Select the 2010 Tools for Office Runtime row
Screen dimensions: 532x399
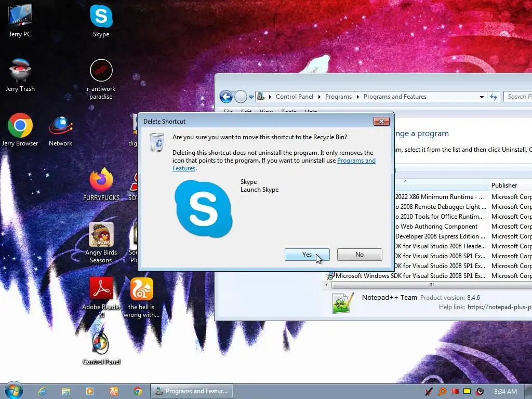[463, 217]
